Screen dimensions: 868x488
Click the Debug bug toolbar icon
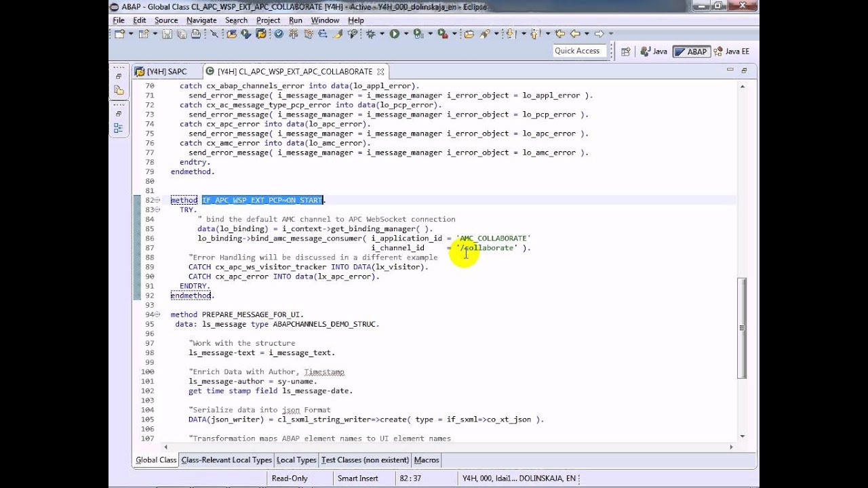pos(370,34)
